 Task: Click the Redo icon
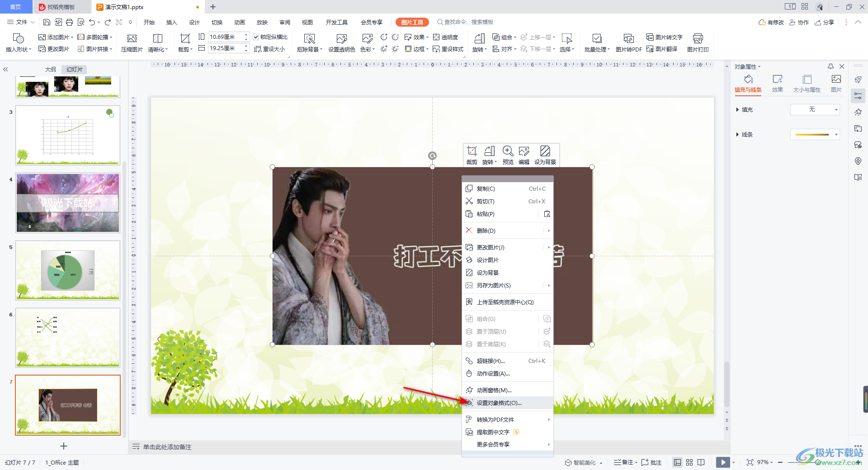[108, 22]
